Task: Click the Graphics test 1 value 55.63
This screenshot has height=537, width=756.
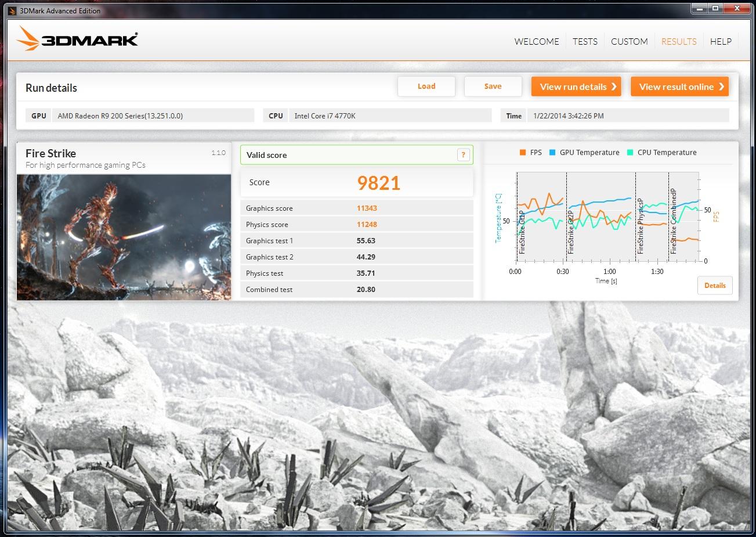Action: [x=366, y=241]
